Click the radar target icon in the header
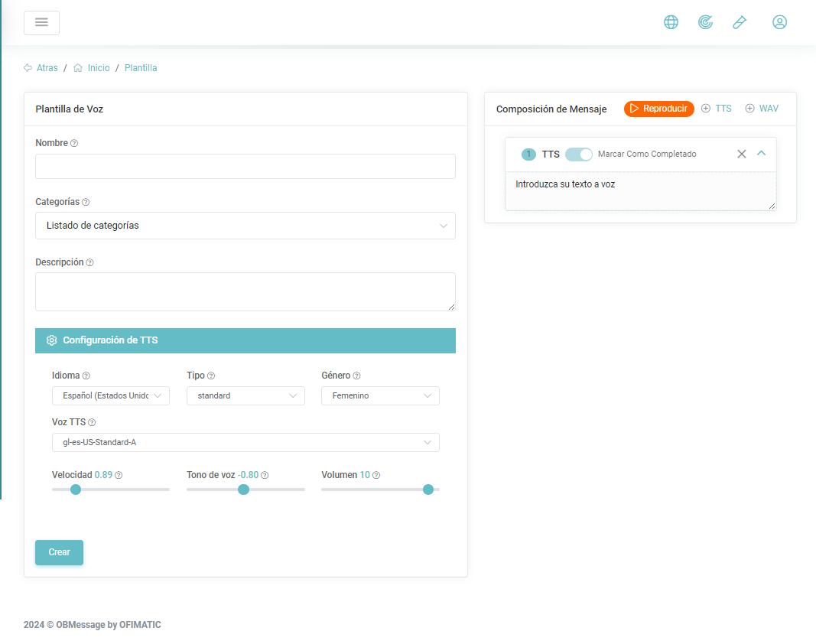Image resolution: width=816 pixels, height=644 pixels. tap(705, 22)
